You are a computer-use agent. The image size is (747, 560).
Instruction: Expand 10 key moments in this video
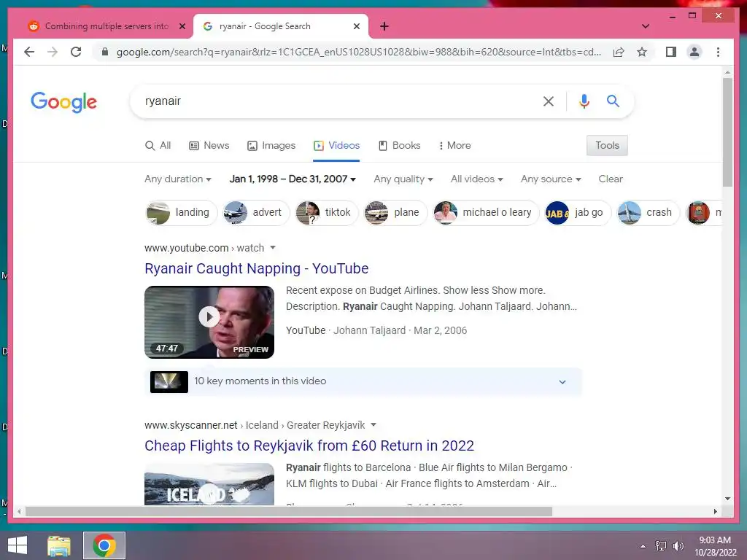tap(363, 382)
